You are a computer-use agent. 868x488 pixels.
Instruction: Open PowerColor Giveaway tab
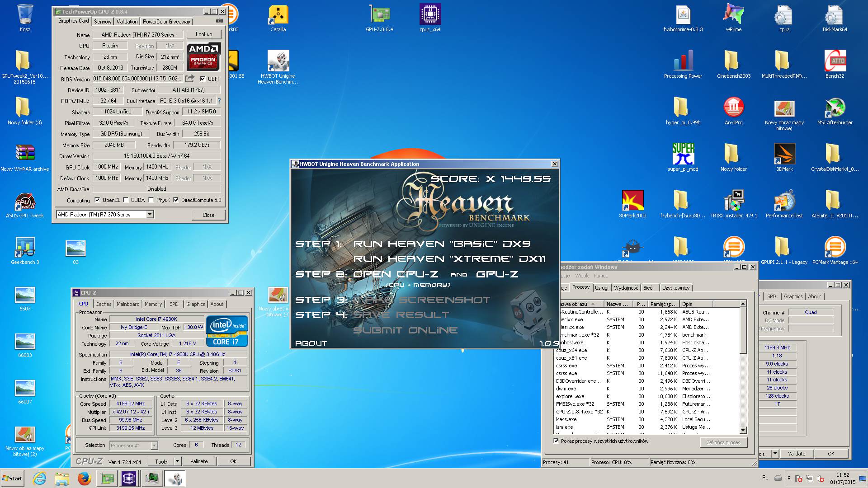click(166, 21)
